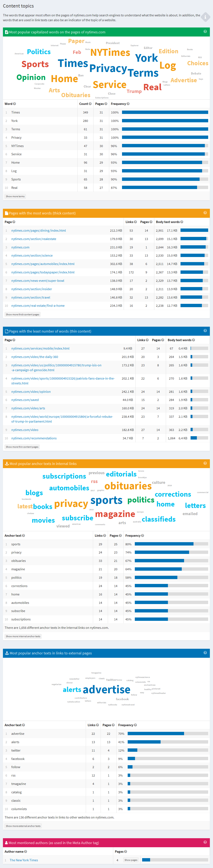213x868 pixels.
Task: Open nytimes.com/section/travel link
Action: (x=31, y=297)
